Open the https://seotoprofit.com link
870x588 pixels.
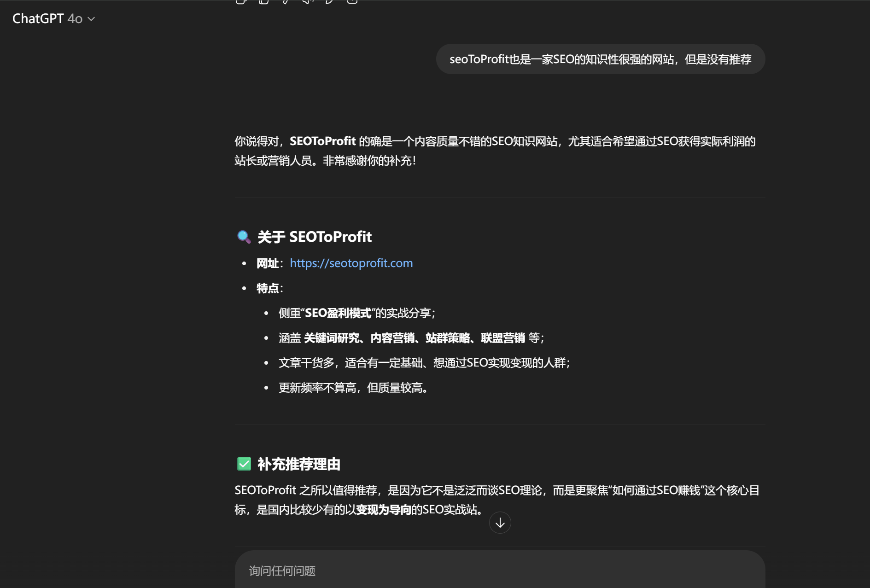351,263
